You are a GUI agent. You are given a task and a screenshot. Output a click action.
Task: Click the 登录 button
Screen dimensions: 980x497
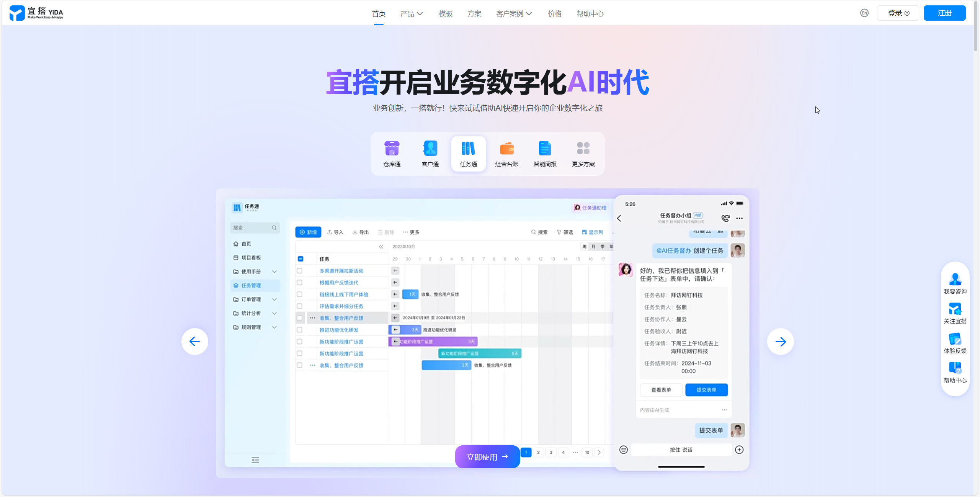tap(898, 13)
